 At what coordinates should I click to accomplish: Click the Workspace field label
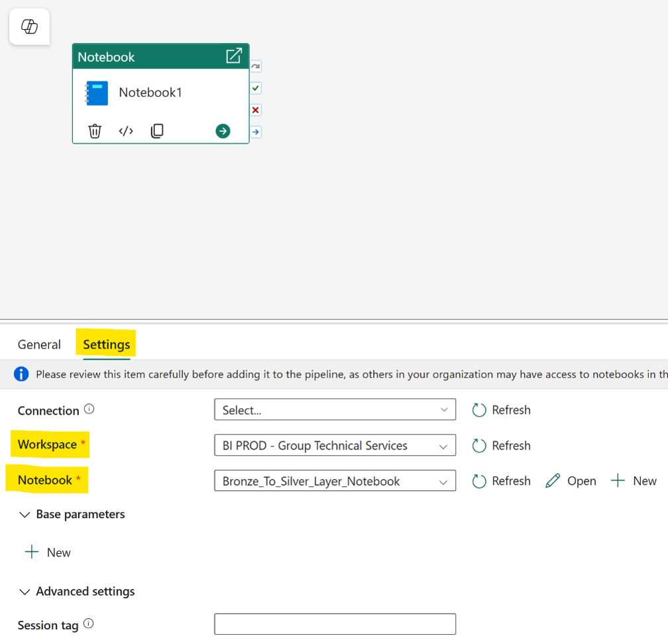click(x=47, y=444)
